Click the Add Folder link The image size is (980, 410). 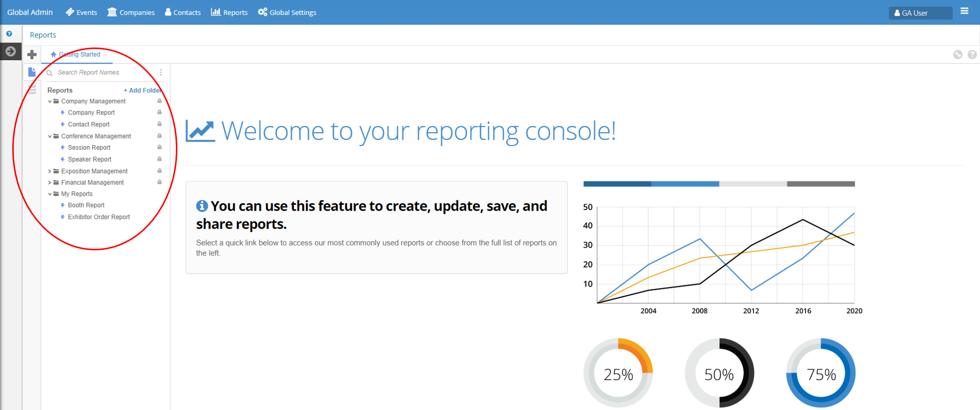coord(142,91)
